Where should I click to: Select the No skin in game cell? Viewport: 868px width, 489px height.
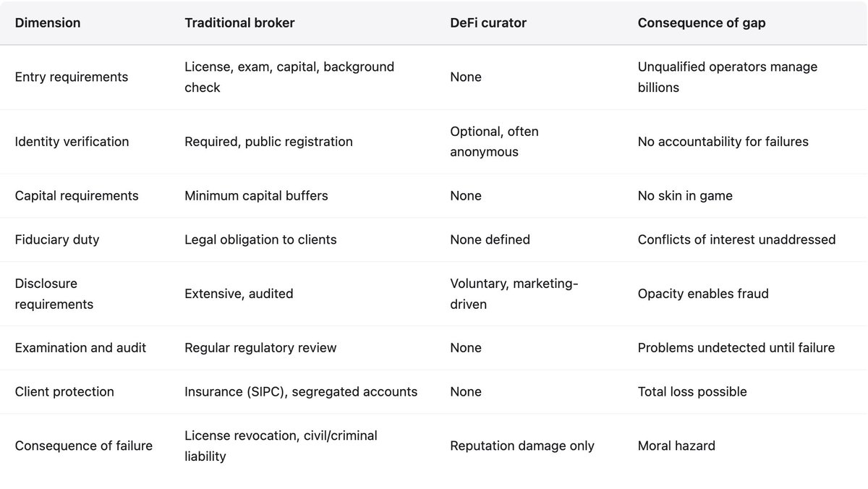pos(685,196)
